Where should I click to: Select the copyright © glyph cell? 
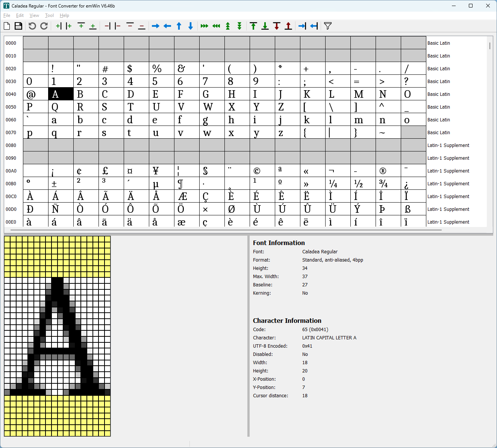point(262,171)
